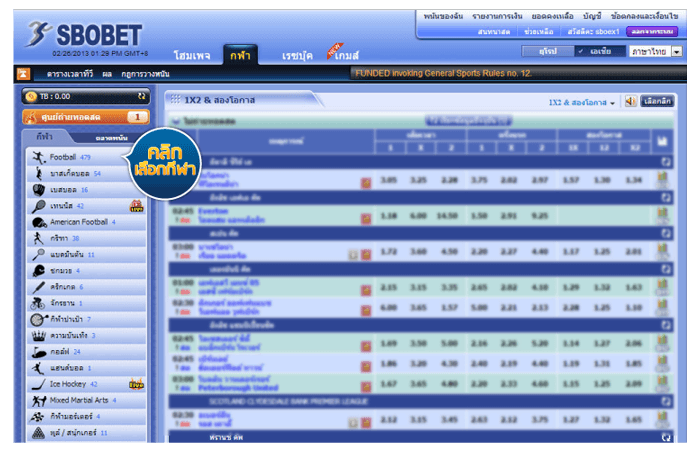Go to โฮมเพจ tab

tap(192, 55)
